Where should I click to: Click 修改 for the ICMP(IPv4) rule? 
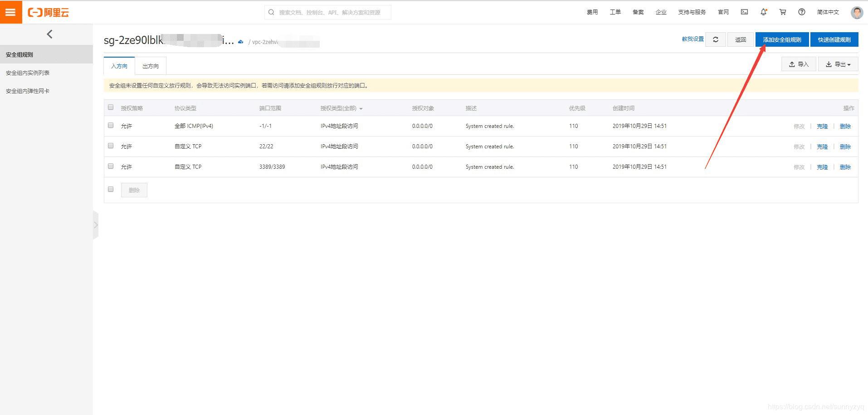tap(799, 126)
